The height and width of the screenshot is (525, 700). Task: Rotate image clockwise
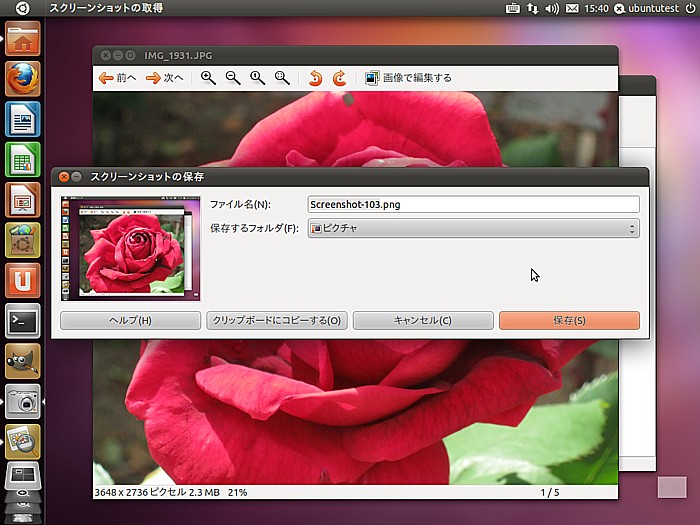339,78
